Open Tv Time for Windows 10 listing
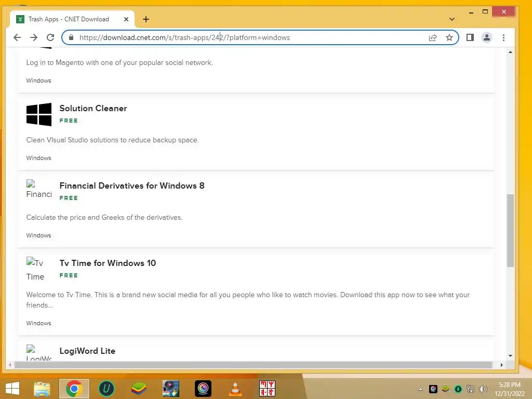 108,263
